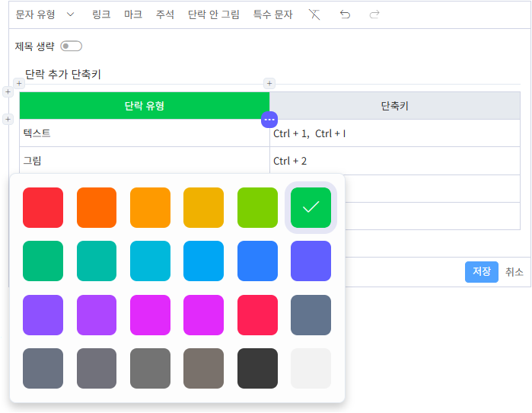This screenshot has width=532, height=413.
Task: Click the 취소 button
Action: (514, 272)
